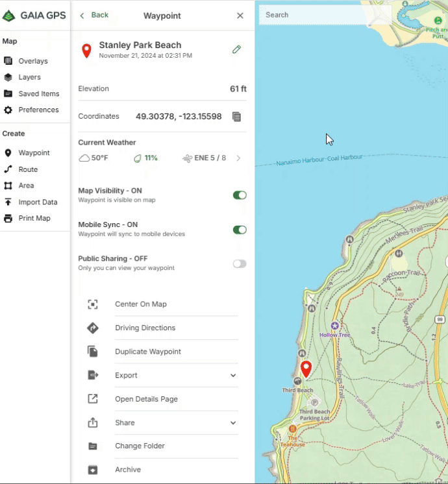Click the red waypoint marker on map
The image size is (448, 484).
306,369
